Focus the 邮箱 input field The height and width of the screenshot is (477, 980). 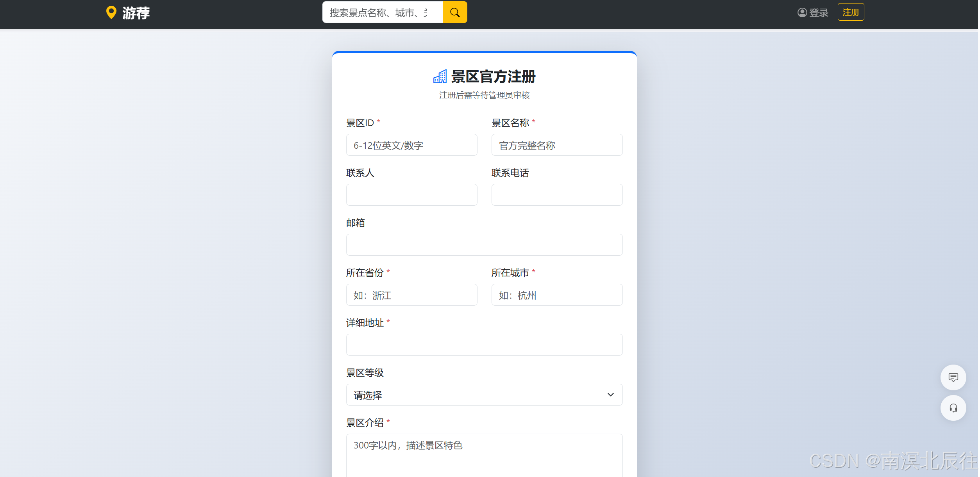(x=484, y=245)
